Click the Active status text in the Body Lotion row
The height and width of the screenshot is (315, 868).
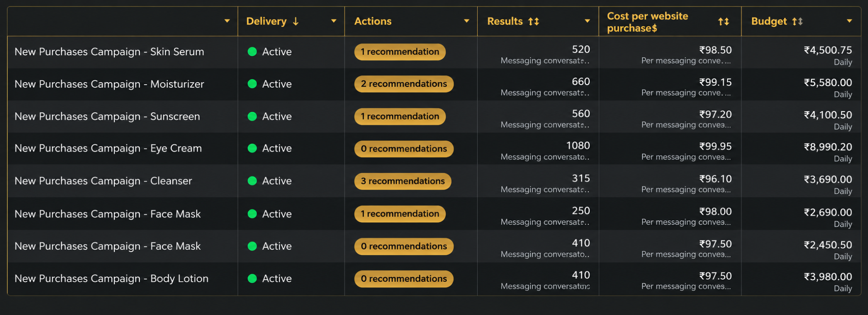277,279
